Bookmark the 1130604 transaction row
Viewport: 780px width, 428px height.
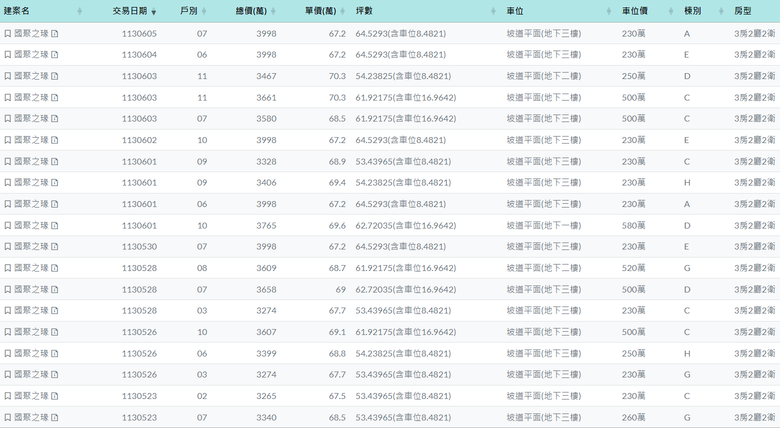click(7, 55)
